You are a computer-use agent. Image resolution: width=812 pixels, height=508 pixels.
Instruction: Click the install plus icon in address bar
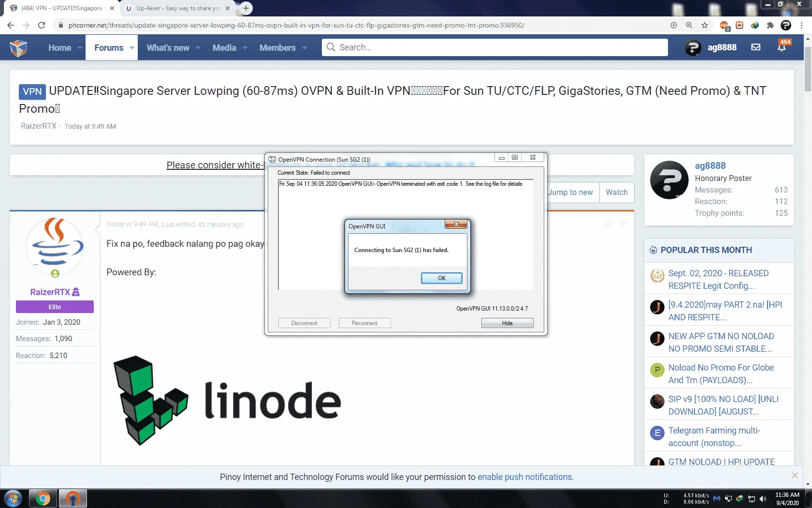tap(674, 25)
